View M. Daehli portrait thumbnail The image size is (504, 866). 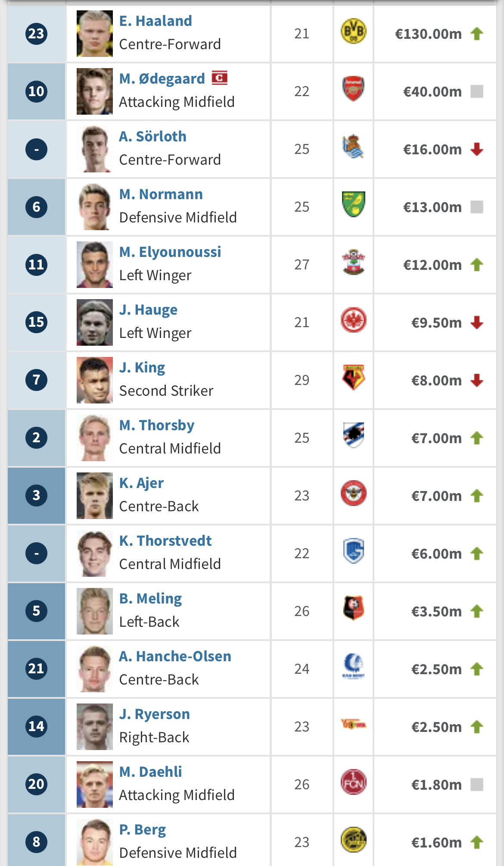(95, 785)
